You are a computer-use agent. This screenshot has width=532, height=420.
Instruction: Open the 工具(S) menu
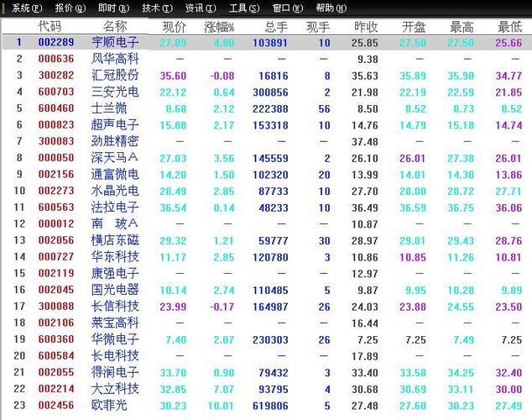coord(244,8)
